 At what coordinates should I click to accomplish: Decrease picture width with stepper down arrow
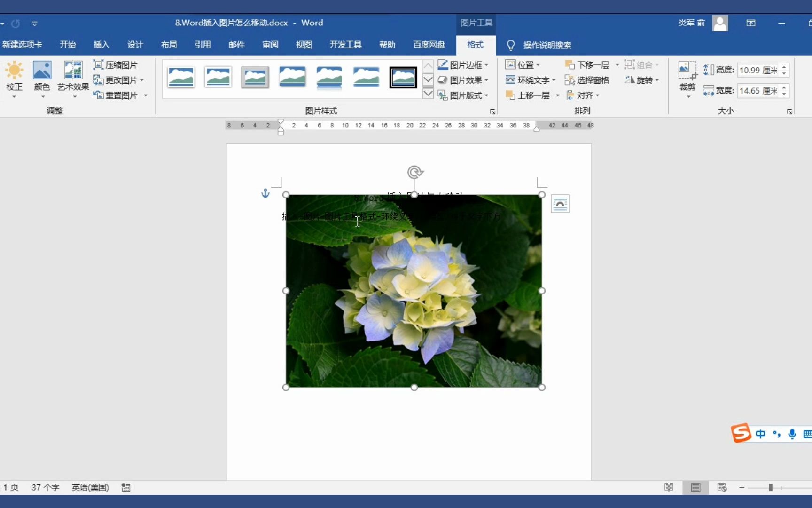[784, 94]
